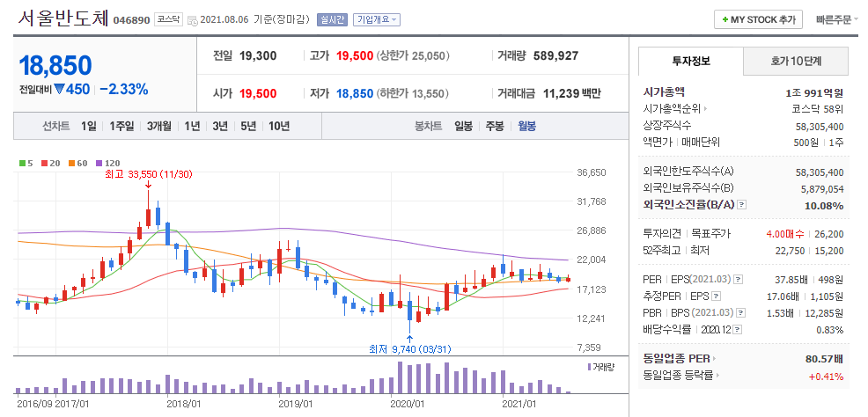Image resolution: width=868 pixels, height=417 pixels.
Task: Click the arrow icon next to 시가총액순위
Action: [x=705, y=109]
